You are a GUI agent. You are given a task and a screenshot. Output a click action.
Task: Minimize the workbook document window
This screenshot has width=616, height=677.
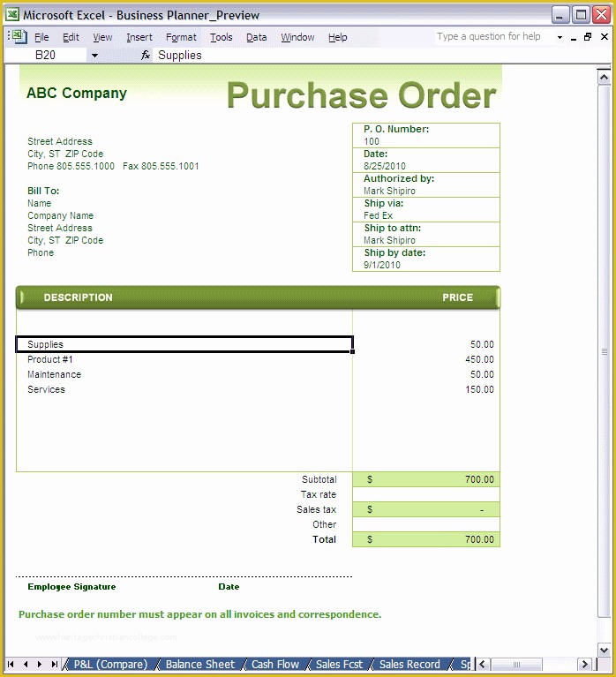[x=574, y=38]
